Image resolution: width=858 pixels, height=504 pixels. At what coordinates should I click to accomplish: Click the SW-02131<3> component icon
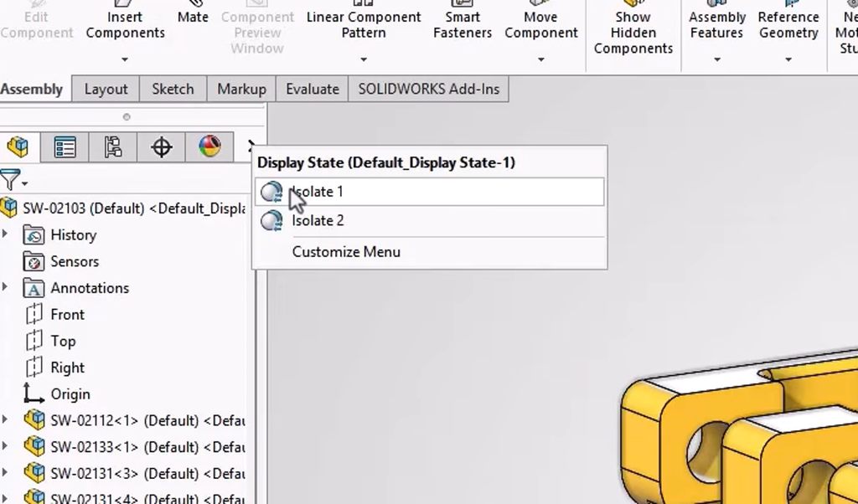point(34,473)
